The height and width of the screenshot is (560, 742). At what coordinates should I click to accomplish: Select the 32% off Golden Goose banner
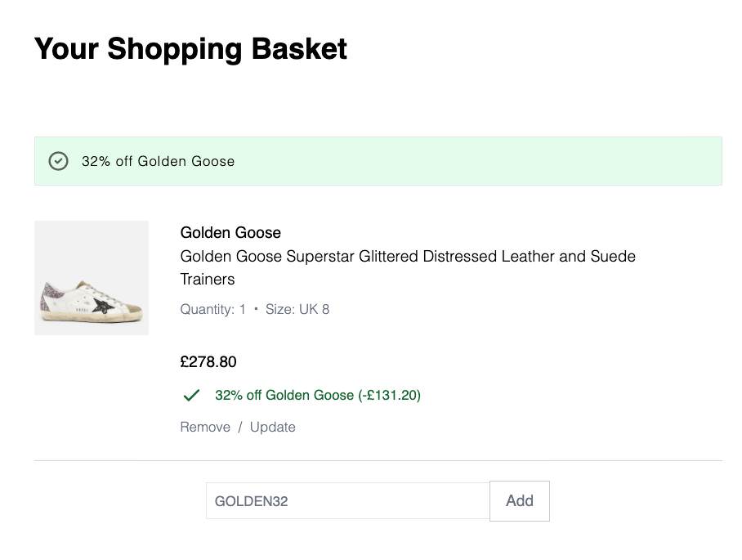point(378,161)
